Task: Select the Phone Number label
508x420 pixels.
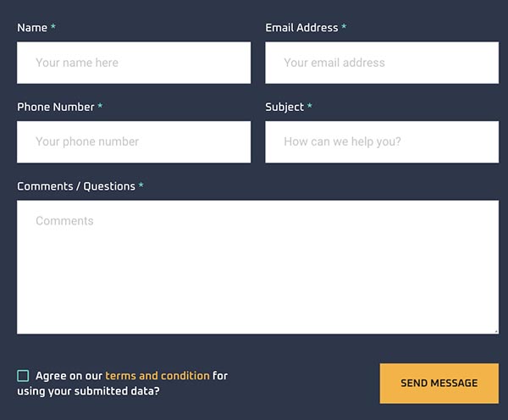Action: point(56,108)
